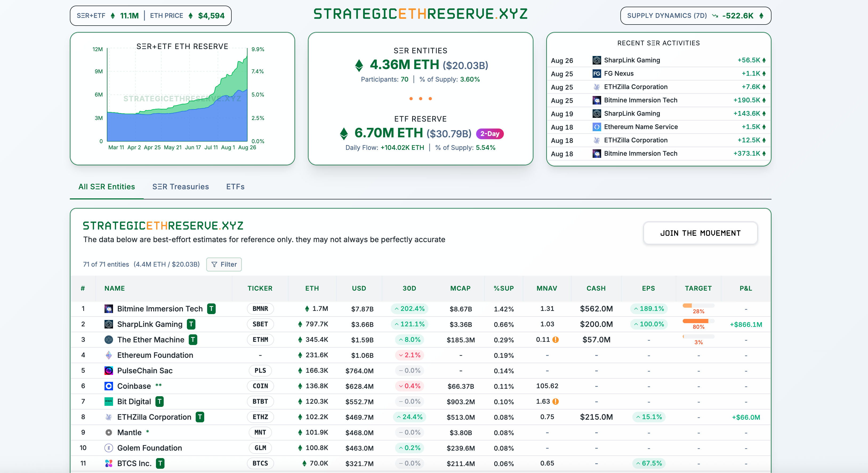Image resolution: width=868 pixels, height=473 pixels.
Task: Click the SharpLink Gaming logo in table
Action: coord(108,324)
